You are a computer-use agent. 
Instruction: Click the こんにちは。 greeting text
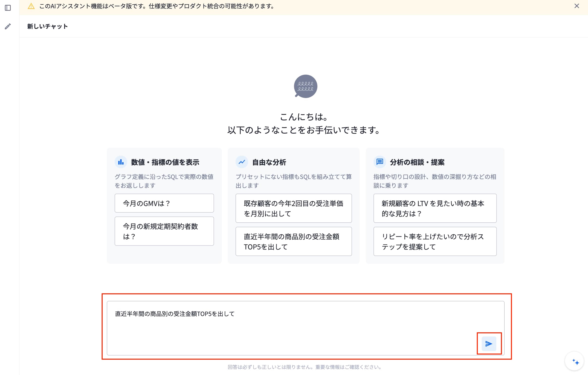(304, 117)
